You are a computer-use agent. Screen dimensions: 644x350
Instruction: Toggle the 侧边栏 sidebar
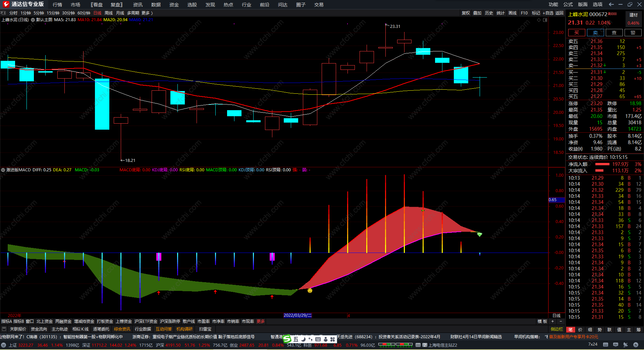click(557, 329)
